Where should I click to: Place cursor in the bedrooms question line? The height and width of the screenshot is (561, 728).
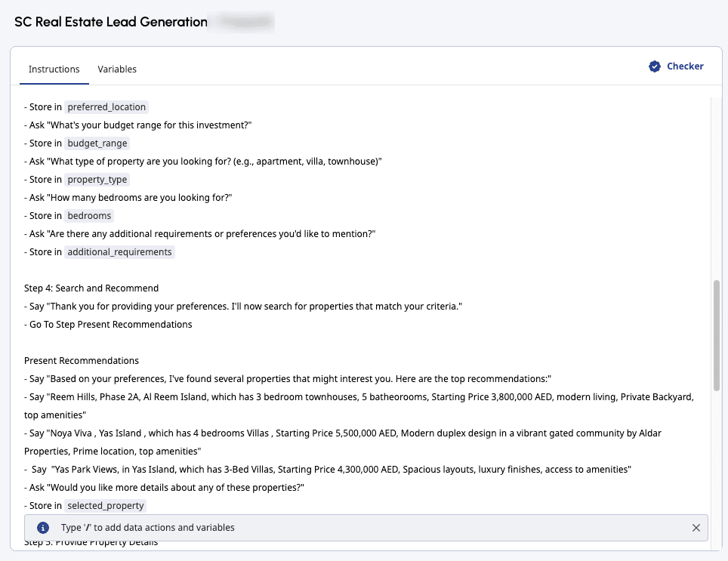[130, 198]
